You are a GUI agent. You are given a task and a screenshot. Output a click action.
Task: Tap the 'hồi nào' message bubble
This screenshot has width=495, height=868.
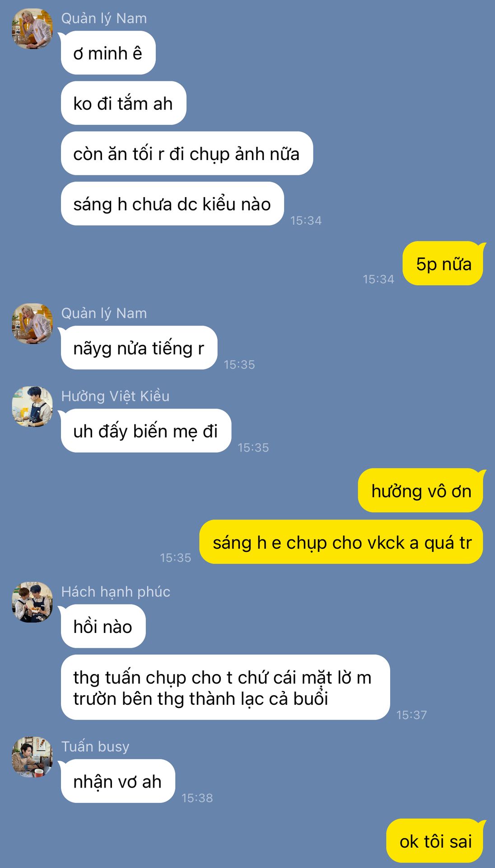[103, 626]
